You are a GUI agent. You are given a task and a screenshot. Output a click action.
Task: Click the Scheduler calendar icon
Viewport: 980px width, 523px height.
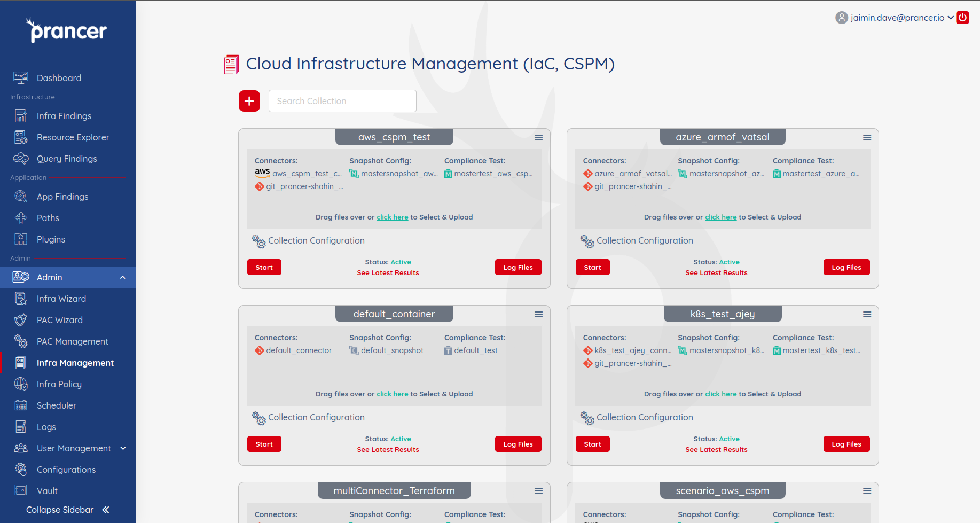pos(21,405)
